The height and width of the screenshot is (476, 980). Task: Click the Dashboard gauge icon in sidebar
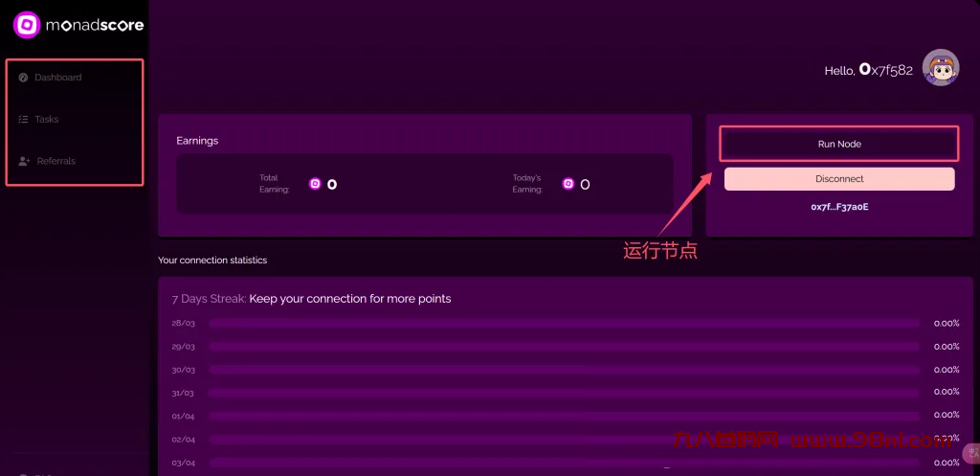(x=23, y=78)
